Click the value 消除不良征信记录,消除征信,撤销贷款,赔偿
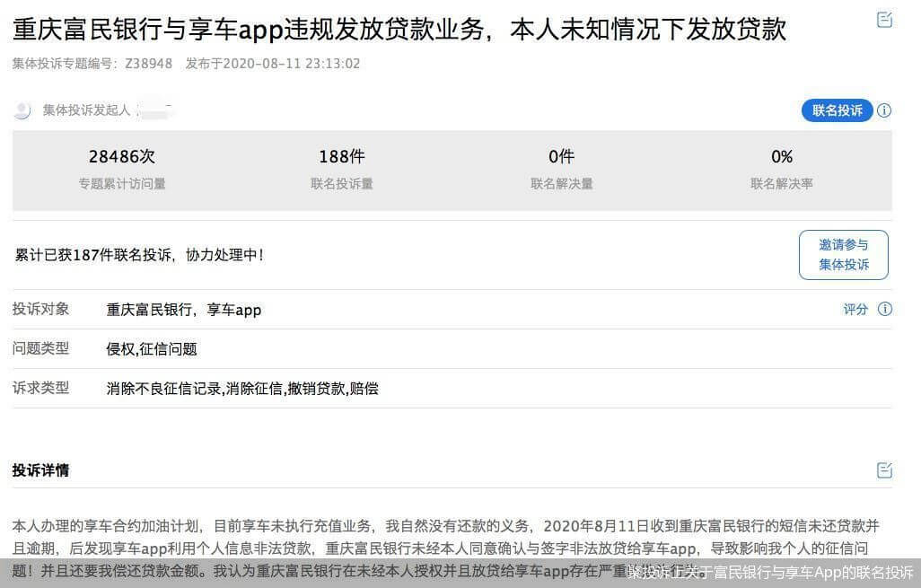 point(242,389)
